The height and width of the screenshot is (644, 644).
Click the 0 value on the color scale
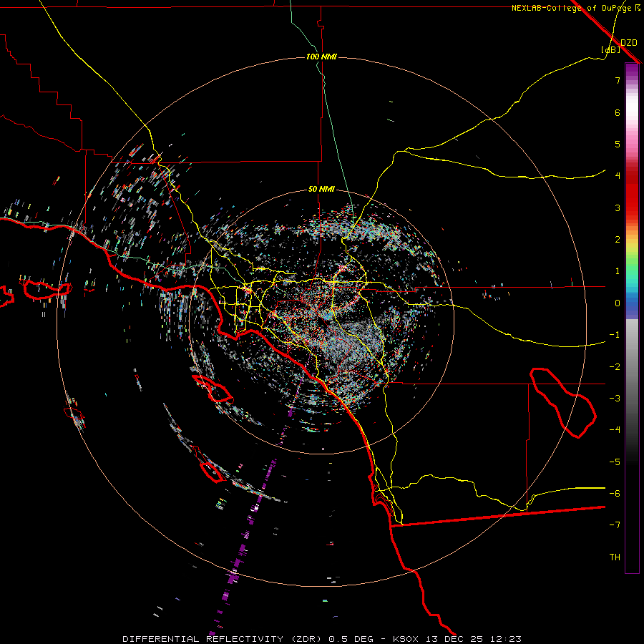pyautogui.click(x=618, y=303)
